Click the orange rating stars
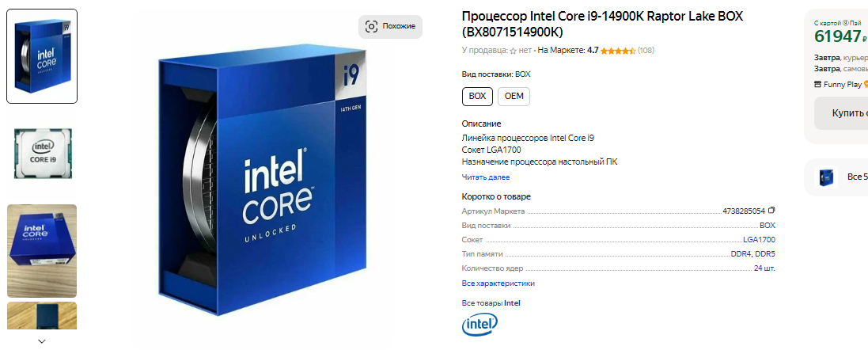The height and width of the screenshot is (350, 868). point(618,51)
